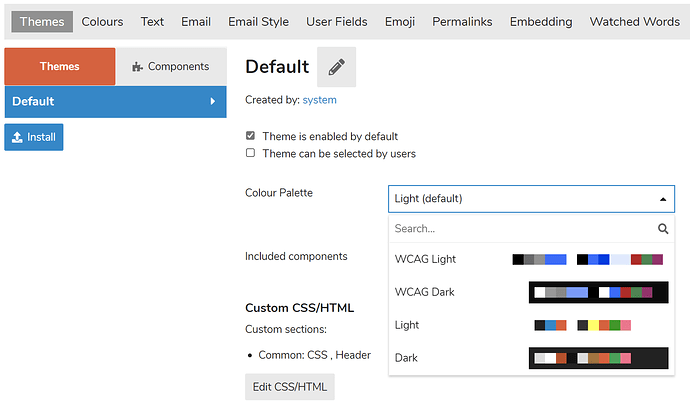Untick 'Theme is enabled by default' checkbox
Viewport: 690px width, 404px height.
click(x=250, y=136)
